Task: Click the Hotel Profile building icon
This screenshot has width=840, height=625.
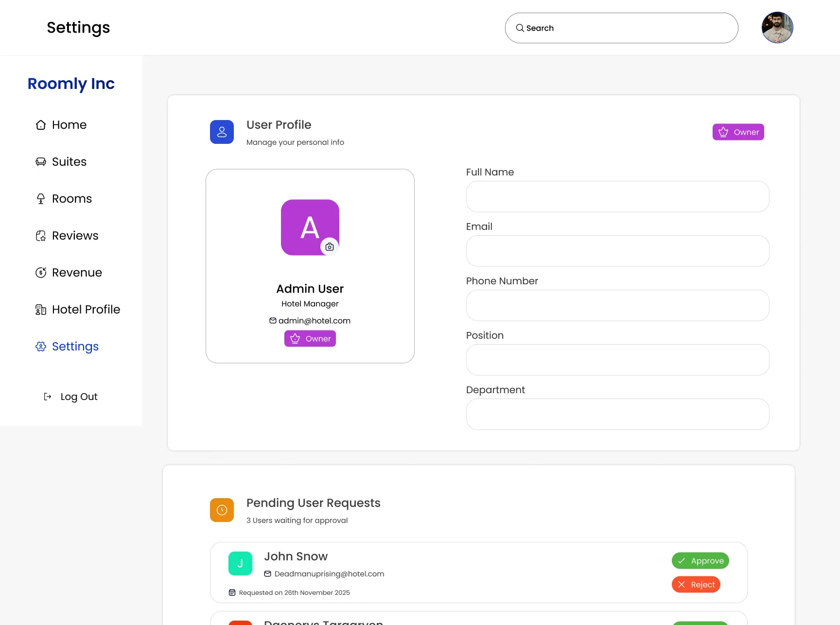Action: coord(41,310)
